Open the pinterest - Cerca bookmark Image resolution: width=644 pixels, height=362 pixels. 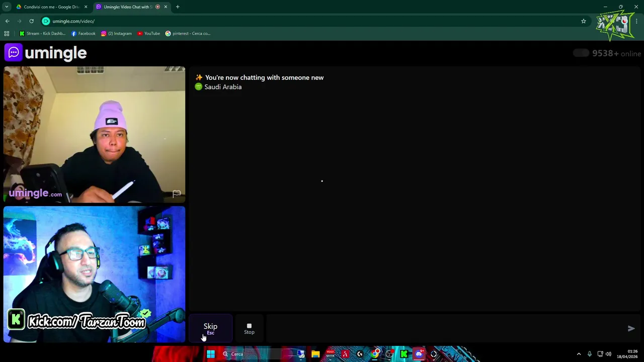(188, 34)
